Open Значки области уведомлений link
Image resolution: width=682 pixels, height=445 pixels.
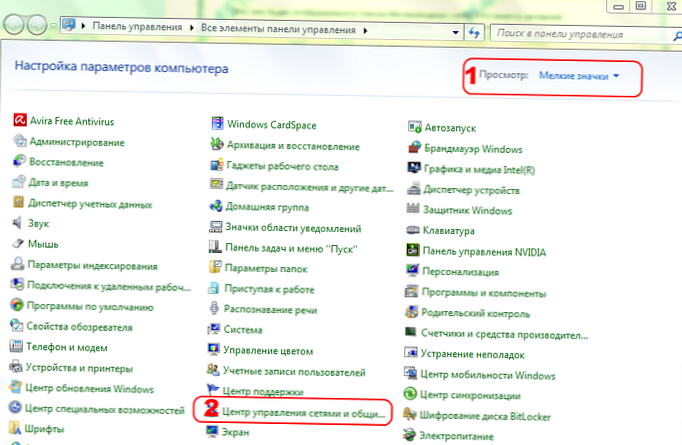(x=293, y=228)
